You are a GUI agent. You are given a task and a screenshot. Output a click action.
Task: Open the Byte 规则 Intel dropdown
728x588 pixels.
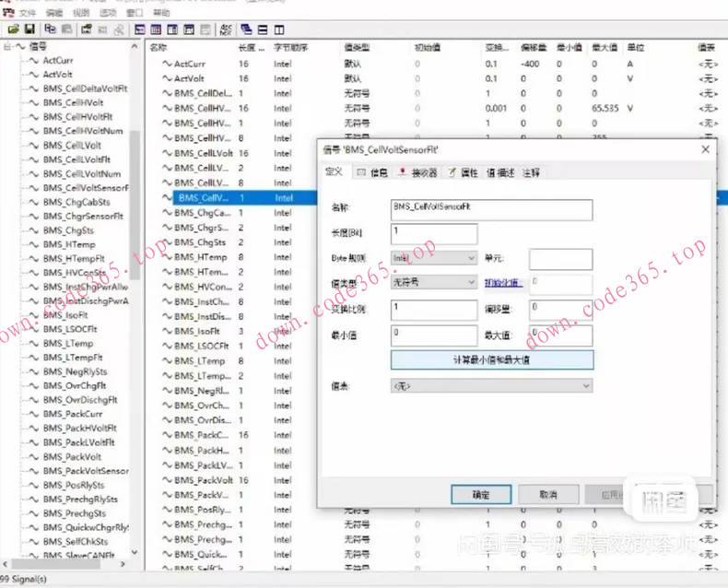tap(471, 259)
